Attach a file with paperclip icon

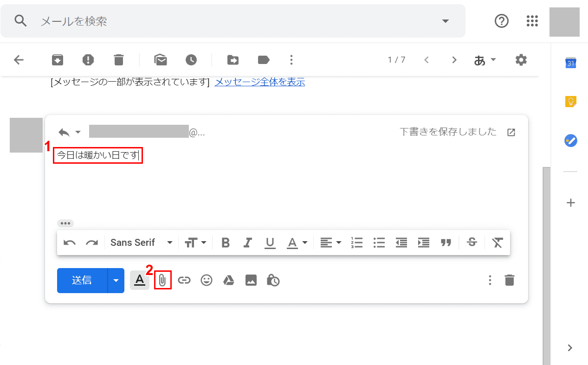pyautogui.click(x=162, y=280)
